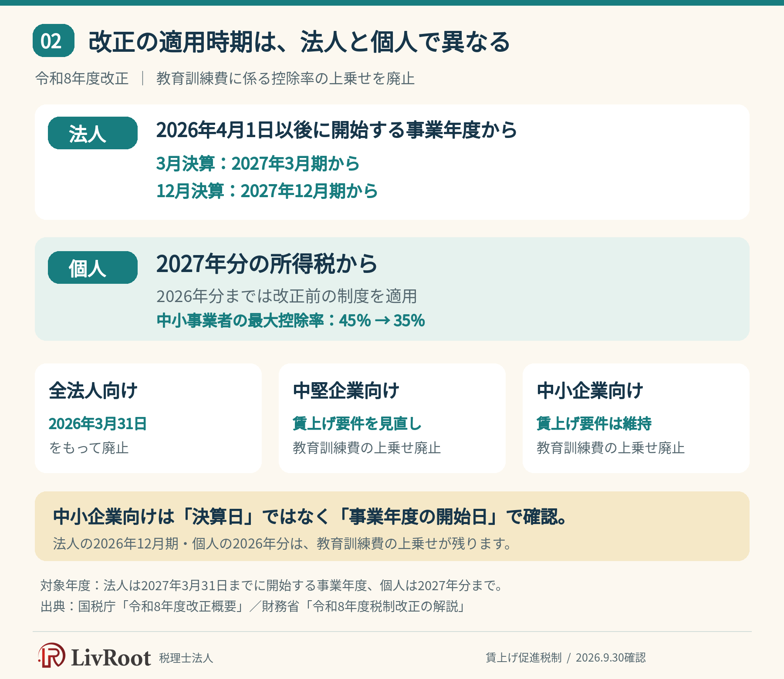784x679 pixels.
Task: Select the 出典 source line
Action: tap(253, 606)
